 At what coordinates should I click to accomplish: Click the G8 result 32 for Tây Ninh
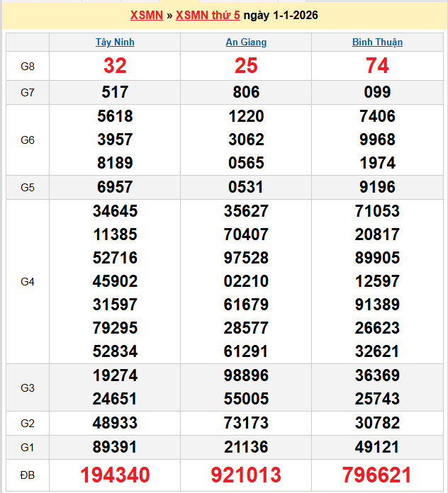click(x=115, y=66)
